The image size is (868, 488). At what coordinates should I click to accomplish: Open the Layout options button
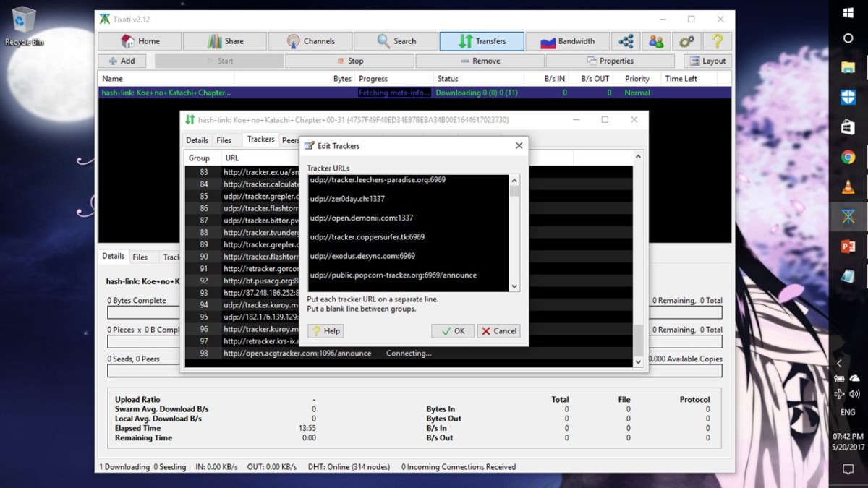coord(707,61)
